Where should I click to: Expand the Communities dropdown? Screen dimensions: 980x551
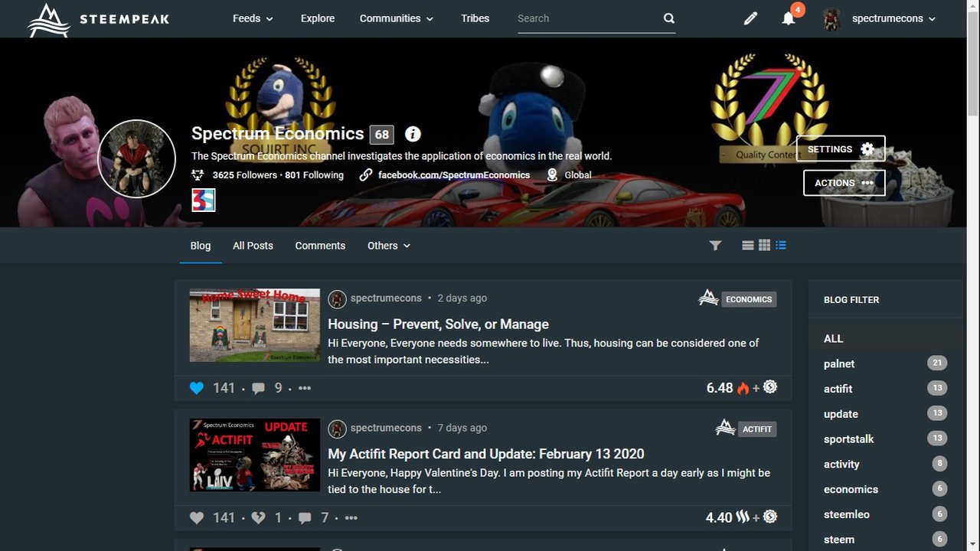click(x=397, y=18)
